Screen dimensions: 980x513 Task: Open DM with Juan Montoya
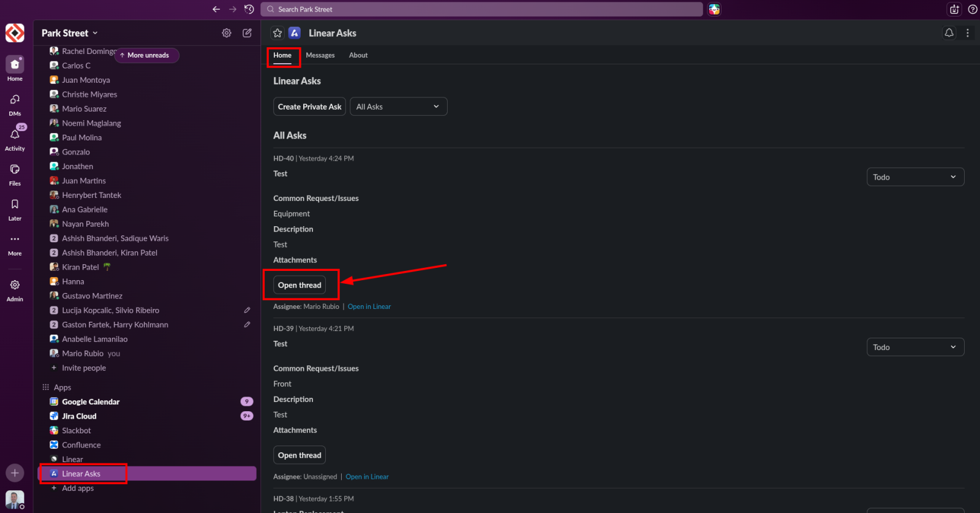[147, 80]
